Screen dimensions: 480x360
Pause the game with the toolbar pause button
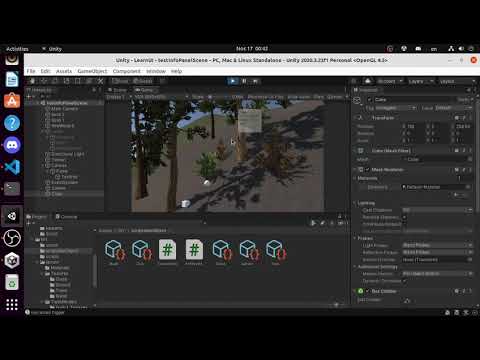pyautogui.click(x=244, y=81)
